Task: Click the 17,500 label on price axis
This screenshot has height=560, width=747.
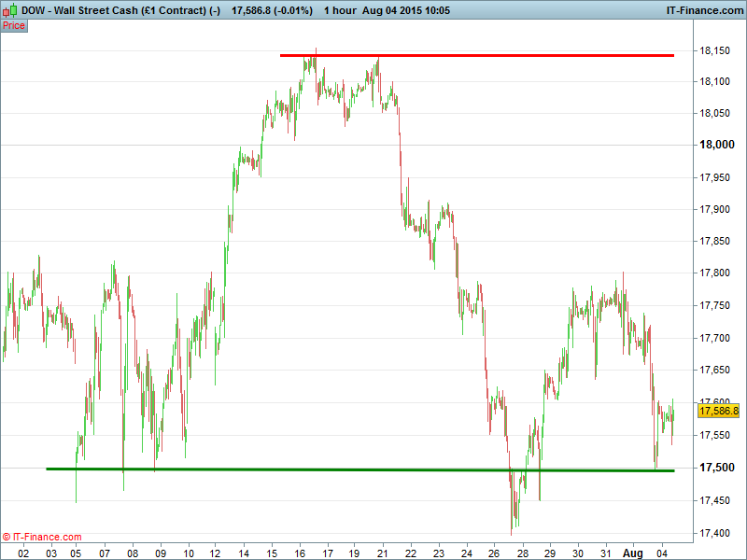Action: (x=715, y=468)
